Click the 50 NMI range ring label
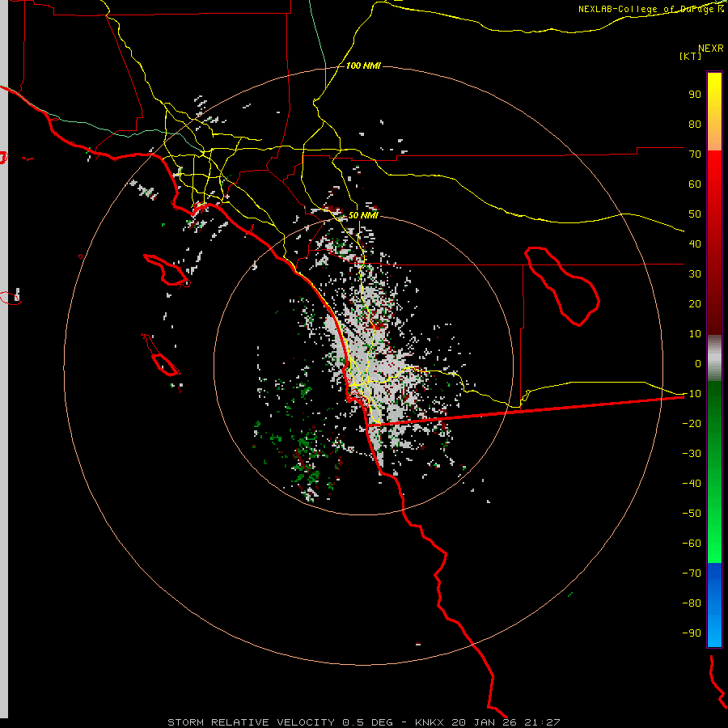The width and height of the screenshot is (728, 728). 363,215
